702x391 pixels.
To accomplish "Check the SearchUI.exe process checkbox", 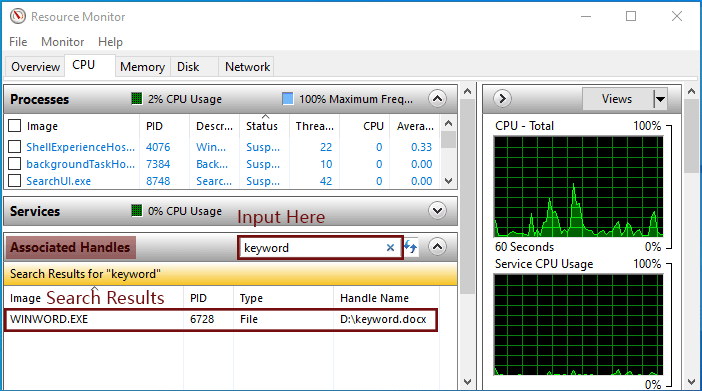I will click(x=15, y=181).
